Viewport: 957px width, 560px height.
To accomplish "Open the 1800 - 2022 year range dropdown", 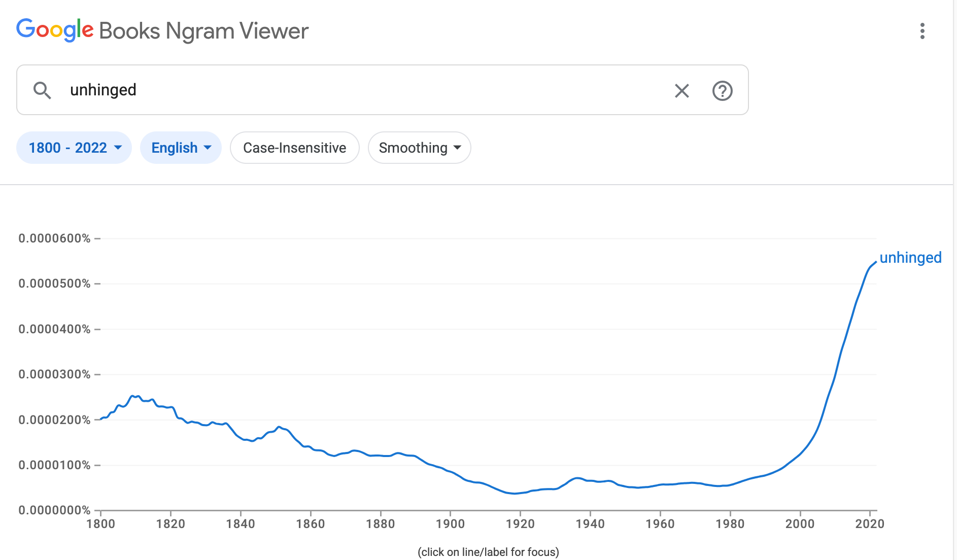I will point(74,148).
